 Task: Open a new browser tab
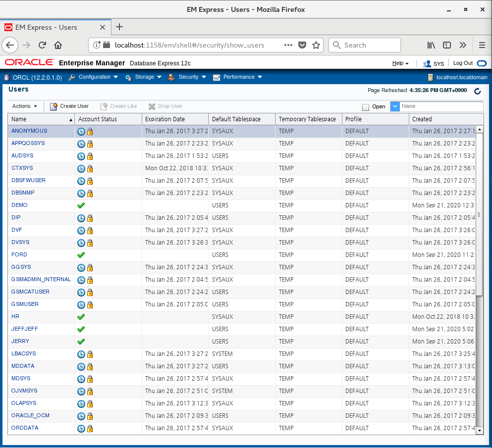point(119,27)
